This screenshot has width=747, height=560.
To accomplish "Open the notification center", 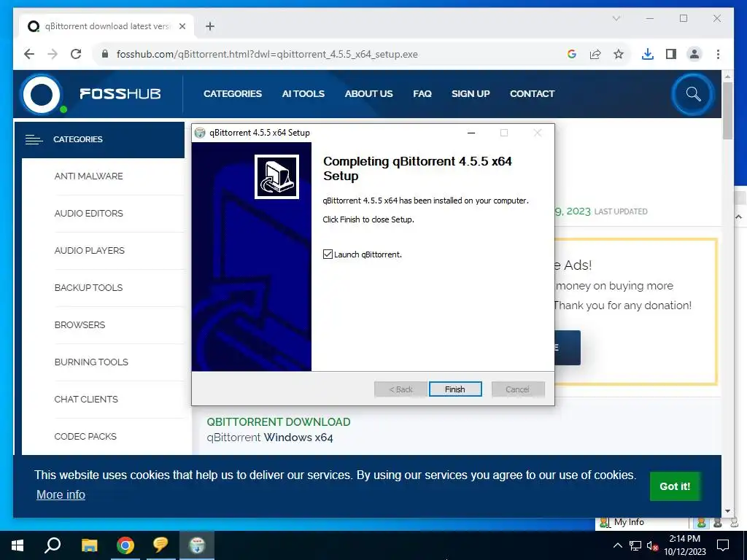I will pyautogui.click(x=723, y=545).
